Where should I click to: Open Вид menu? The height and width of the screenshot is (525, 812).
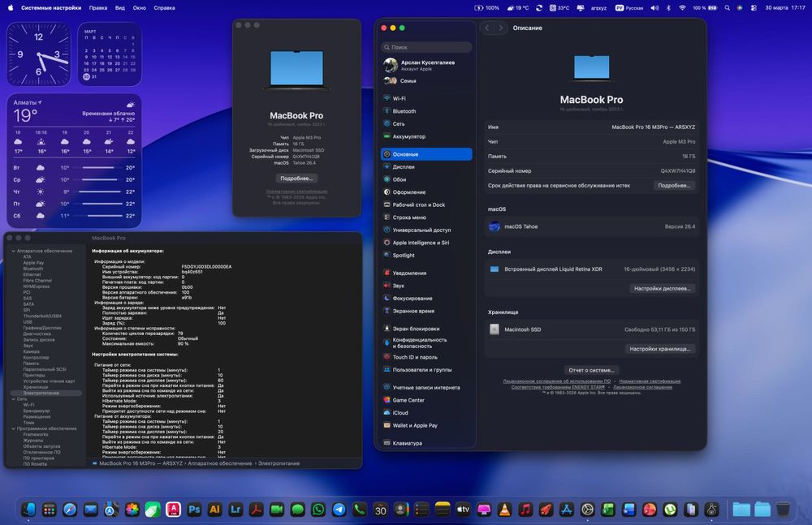tap(119, 8)
